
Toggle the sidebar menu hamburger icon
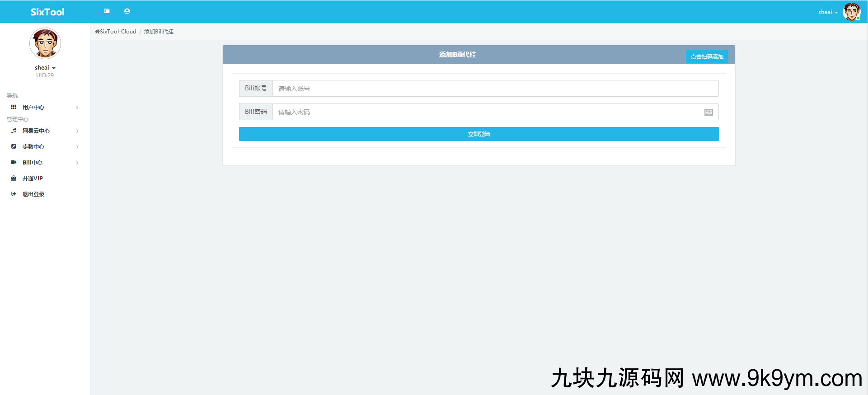[107, 11]
